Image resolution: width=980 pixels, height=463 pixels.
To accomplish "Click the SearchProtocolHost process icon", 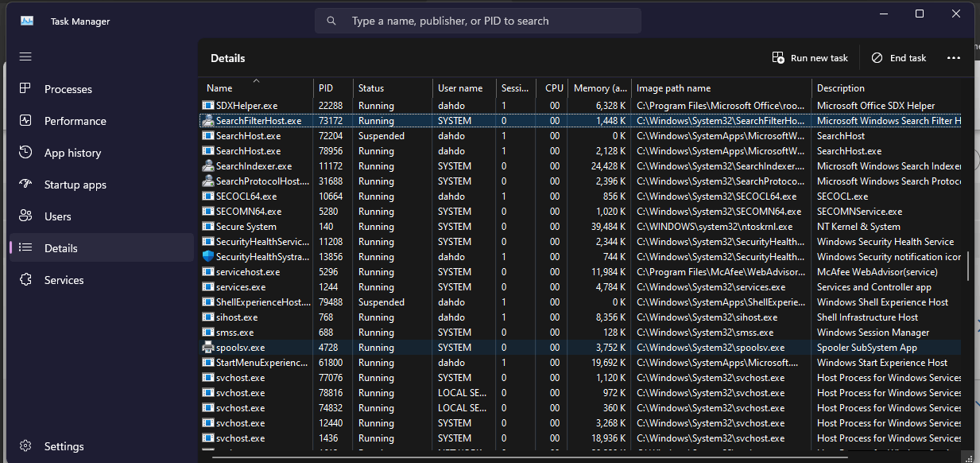I will click(208, 181).
